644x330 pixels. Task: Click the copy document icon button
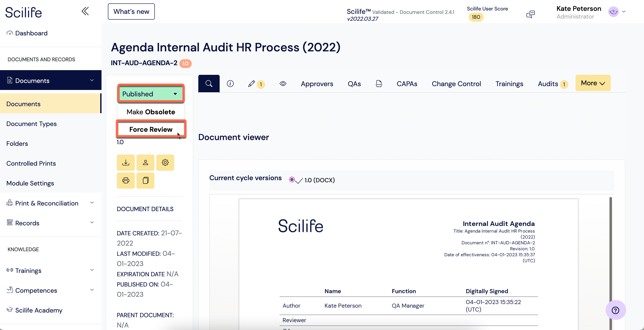tap(145, 180)
